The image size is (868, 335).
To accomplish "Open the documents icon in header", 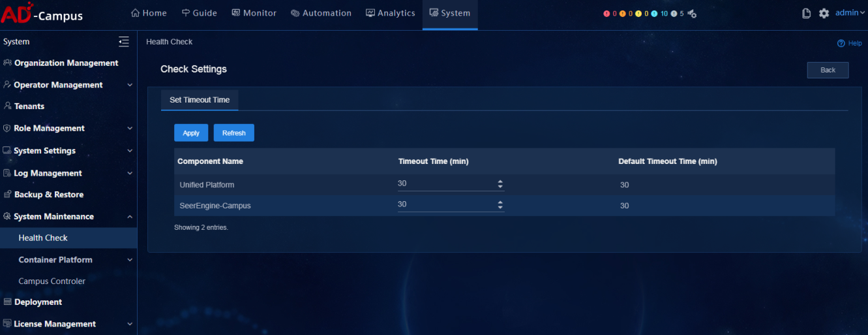I will point(807,13).
